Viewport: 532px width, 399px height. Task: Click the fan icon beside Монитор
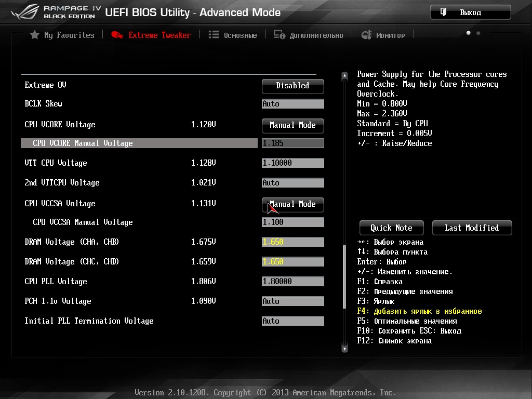tap(366, 35)
